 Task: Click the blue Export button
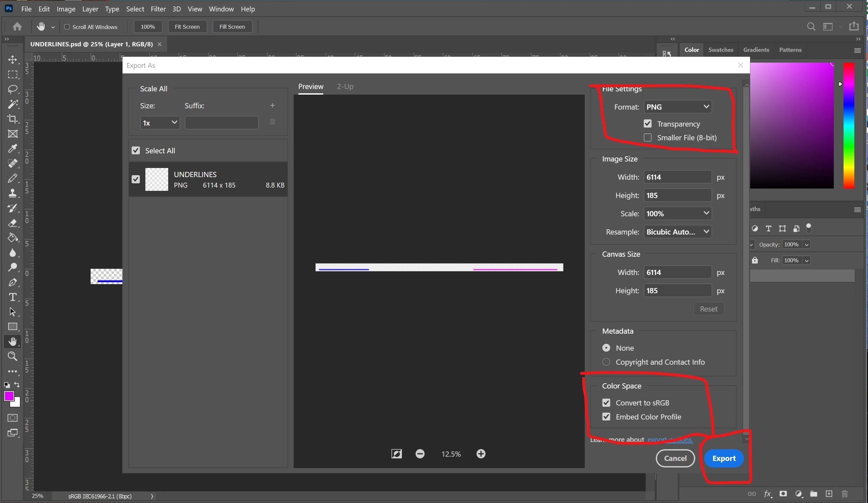[x=724, y=458]
